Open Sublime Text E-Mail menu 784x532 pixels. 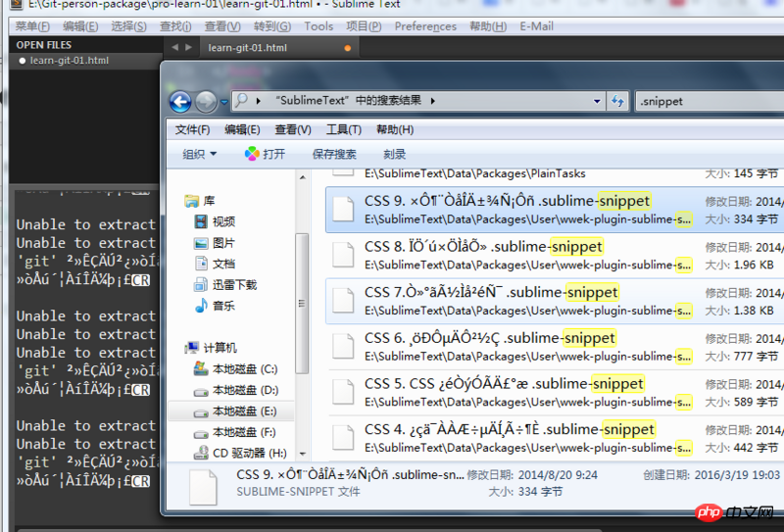pyautogui.click(x=536, y=26)
